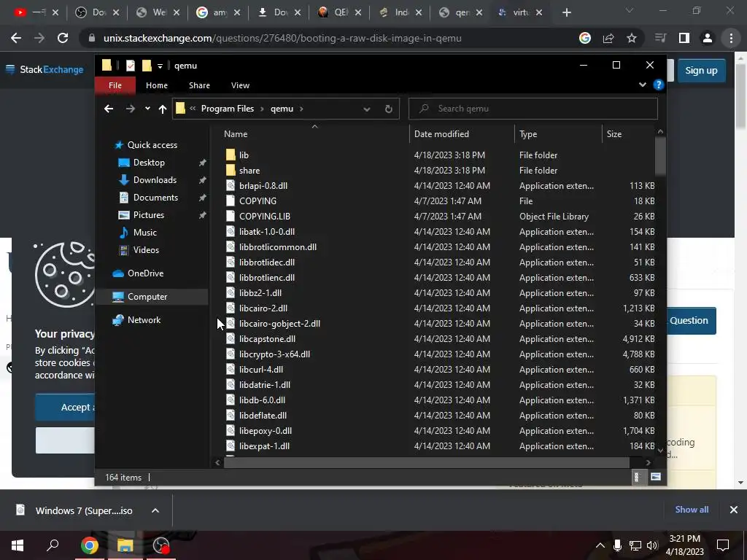The height and width of the screenshot is (560, 747).
Task: Select COPYING.LIB file
Action: (x=264, y=216)
